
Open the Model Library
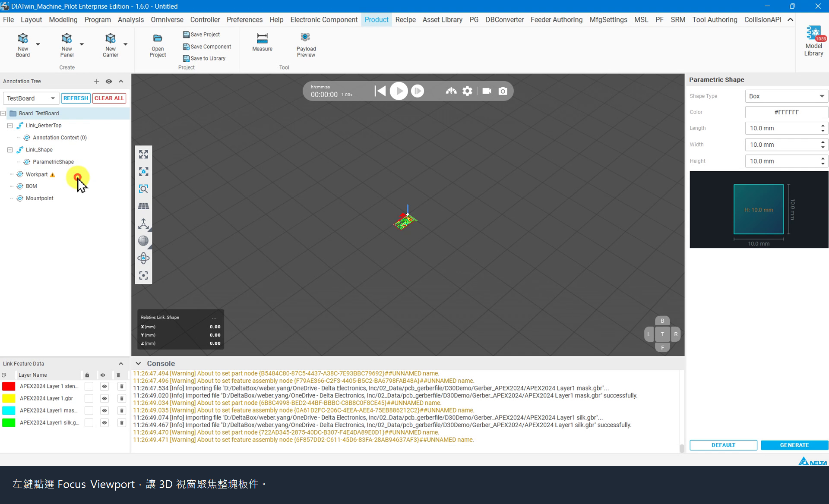813,41
